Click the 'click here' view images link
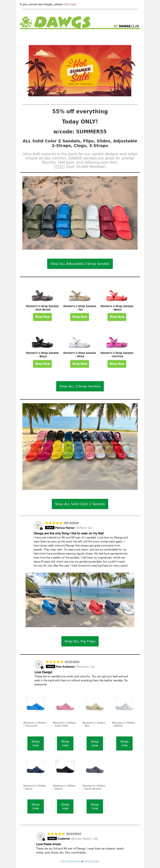Screen dimensions: 160x868 [x=70, y=4]
